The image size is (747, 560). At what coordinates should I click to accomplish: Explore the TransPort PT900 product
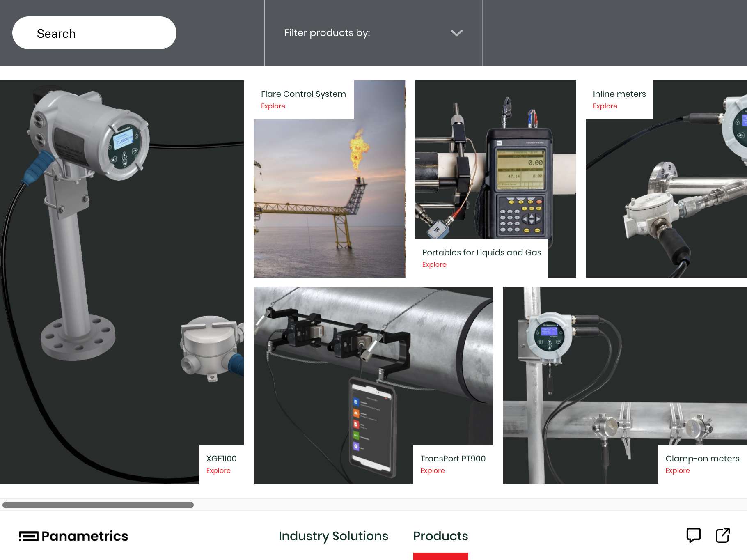(432, 471)
